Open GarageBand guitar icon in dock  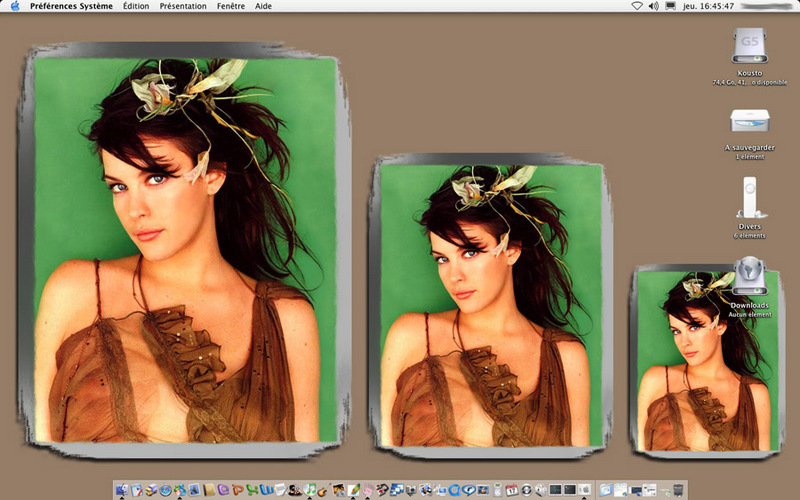tap(324, 490)
